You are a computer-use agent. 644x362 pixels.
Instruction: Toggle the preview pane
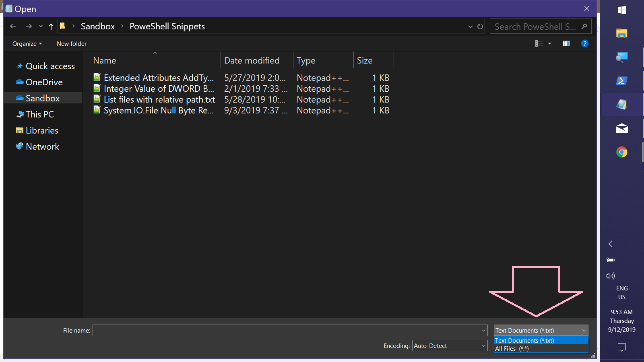(x=566, y=43)
